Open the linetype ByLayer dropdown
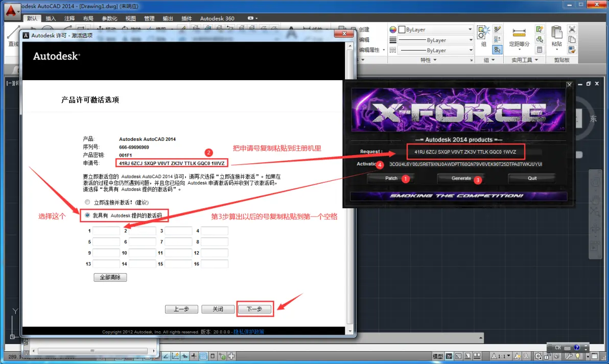The height and width of the screenshot is (364, 609). [x=470, y=50]
